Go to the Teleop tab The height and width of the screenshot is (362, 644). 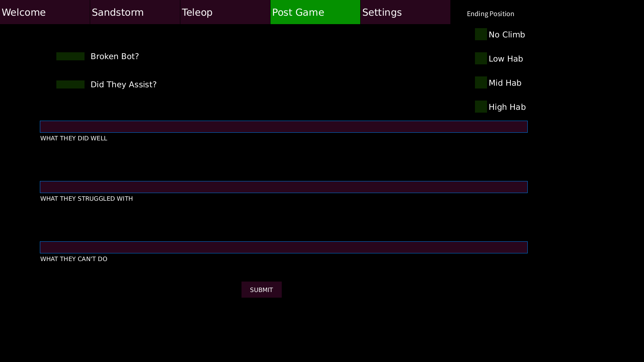225,12
